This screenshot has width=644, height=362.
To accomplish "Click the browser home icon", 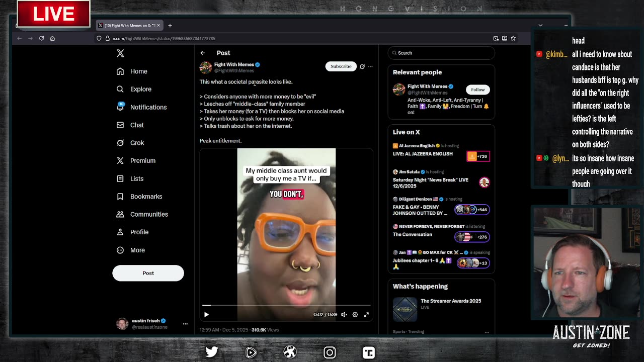I will (x=52, y=38).
